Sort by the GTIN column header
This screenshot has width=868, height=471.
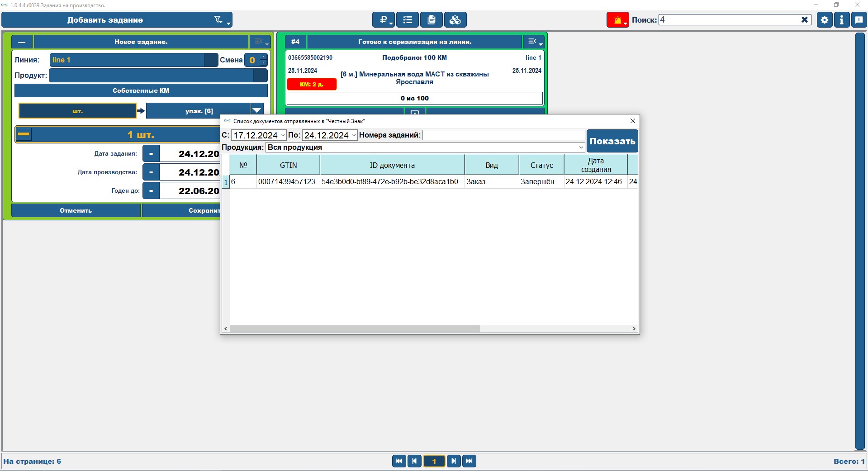[x=288, y=165]
